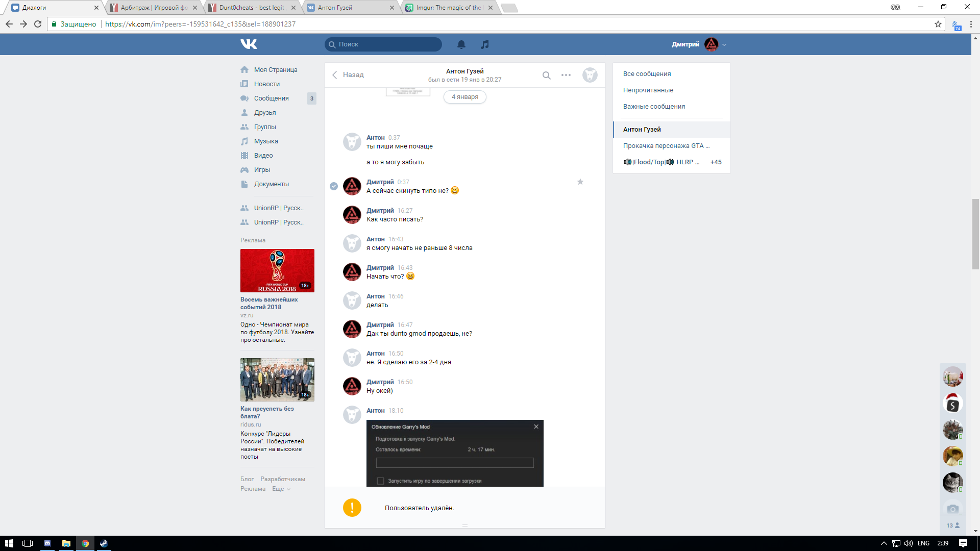Mark Дмитрий's message as important with star
The height and width of the screenshot is (551, 980).
pyautogui.click(x=580, y=182)
